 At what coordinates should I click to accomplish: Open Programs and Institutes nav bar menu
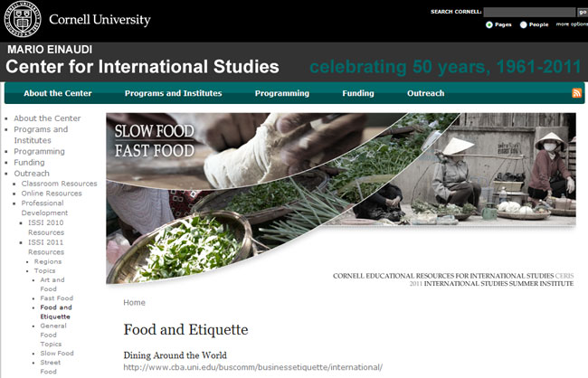pyautogui.click(x=174, y=93)
